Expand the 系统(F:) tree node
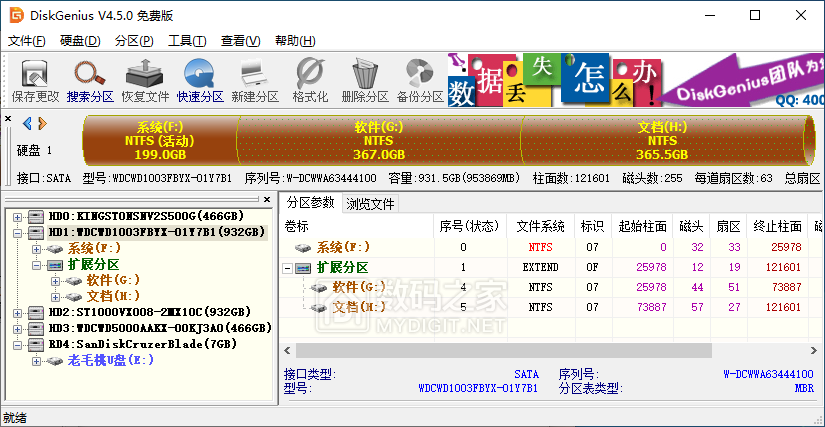This screenshot has width=825, height=427. pos(36,249)
